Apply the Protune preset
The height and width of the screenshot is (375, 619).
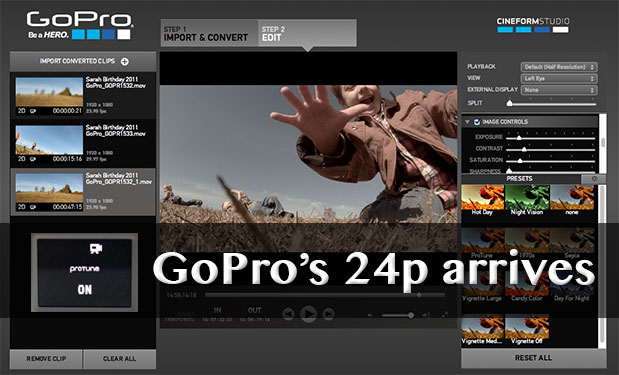[x=482, y=243]
